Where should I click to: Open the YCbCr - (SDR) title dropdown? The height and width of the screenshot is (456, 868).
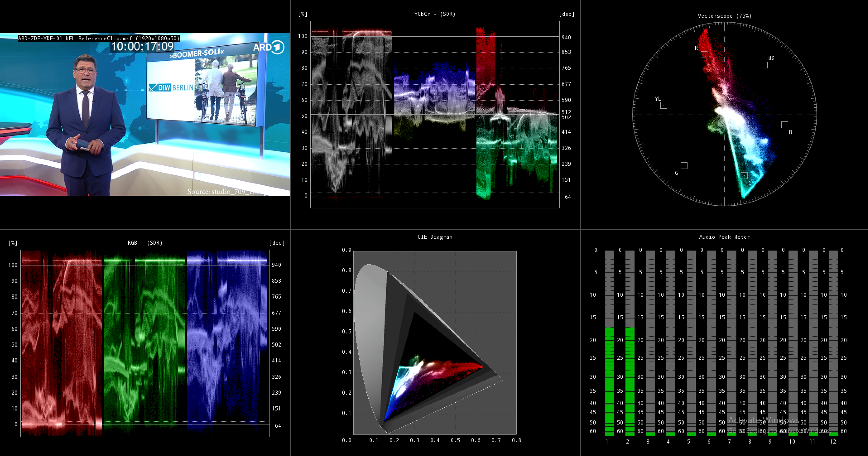coord(434,14)
